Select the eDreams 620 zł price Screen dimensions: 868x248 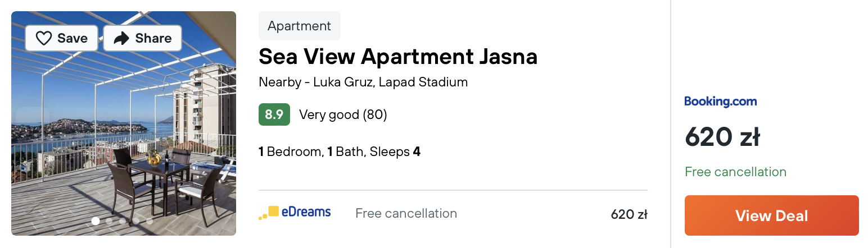[x=629, y=214]
